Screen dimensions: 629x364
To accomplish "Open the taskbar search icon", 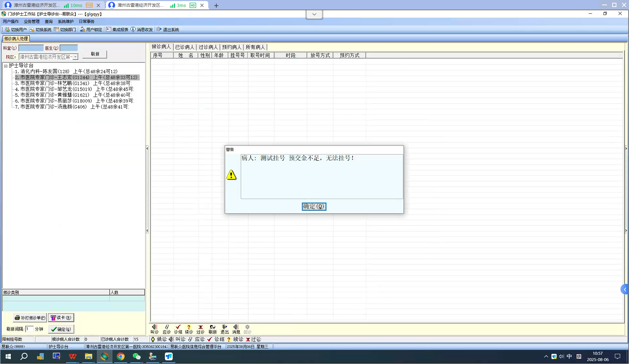I will tap(24, 356).
